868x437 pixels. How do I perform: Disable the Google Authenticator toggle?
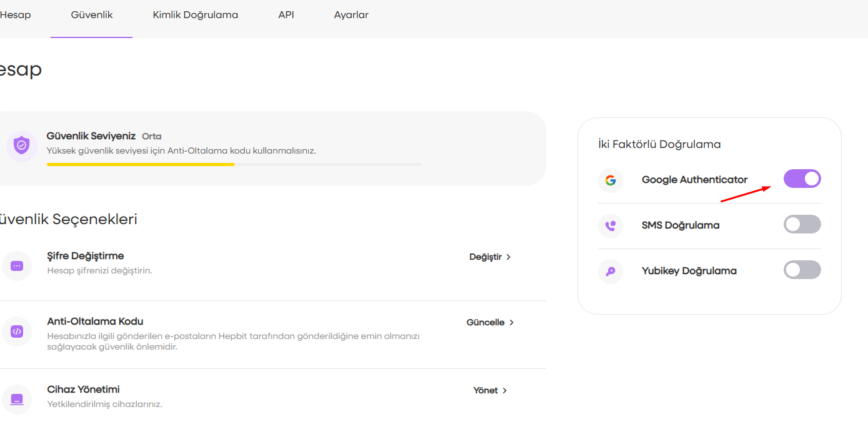tap(802, 179)
